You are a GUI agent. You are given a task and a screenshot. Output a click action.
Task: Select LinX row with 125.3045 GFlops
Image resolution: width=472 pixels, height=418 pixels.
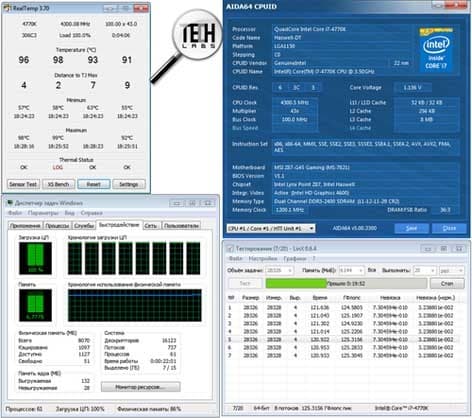[344, 355]
